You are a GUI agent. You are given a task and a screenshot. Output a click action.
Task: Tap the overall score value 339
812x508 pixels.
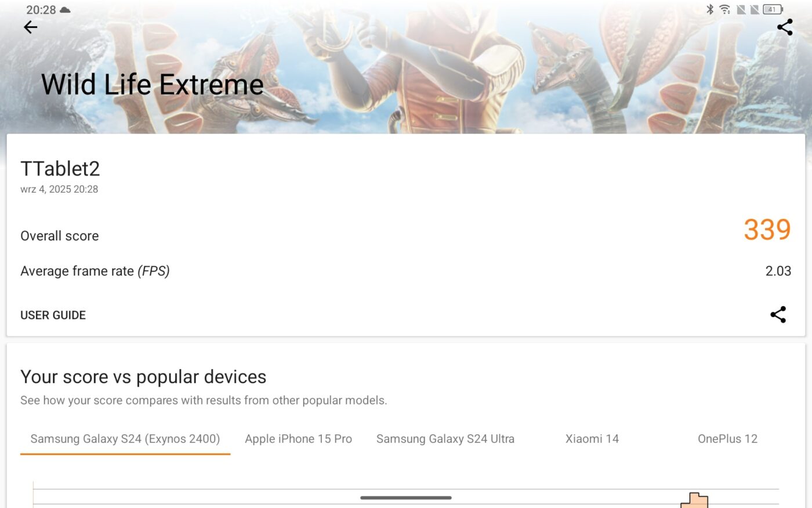point(767,229)
